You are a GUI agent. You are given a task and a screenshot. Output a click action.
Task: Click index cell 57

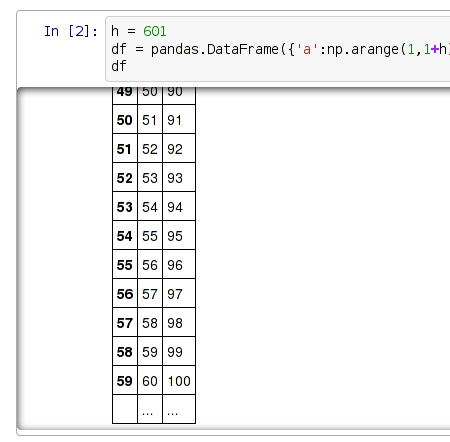(x=125, y=322)
